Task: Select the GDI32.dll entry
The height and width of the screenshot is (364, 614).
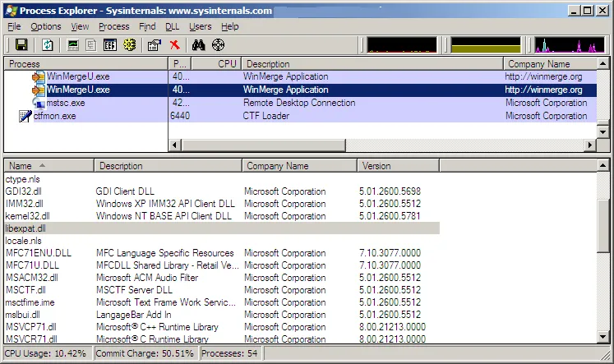Action: click(24, 191)
